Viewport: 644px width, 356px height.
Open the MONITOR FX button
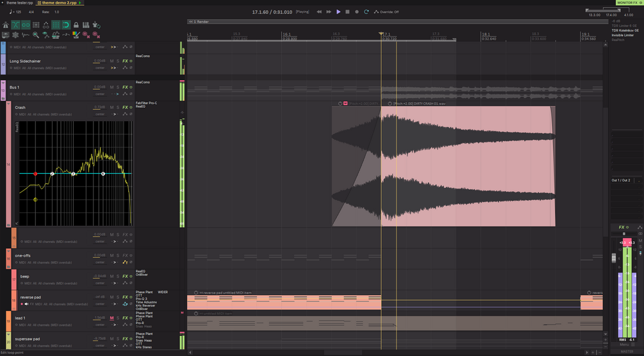click(629, 3)
